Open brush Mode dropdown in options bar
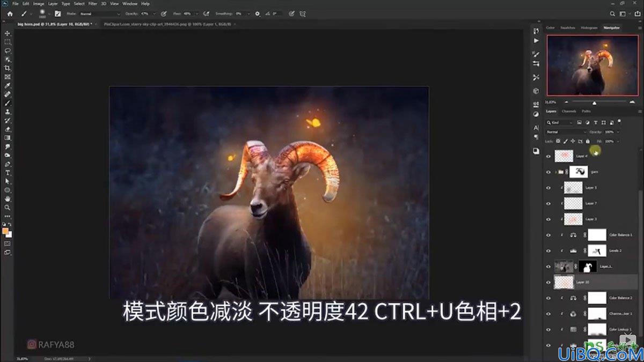 tap(100, 13)
